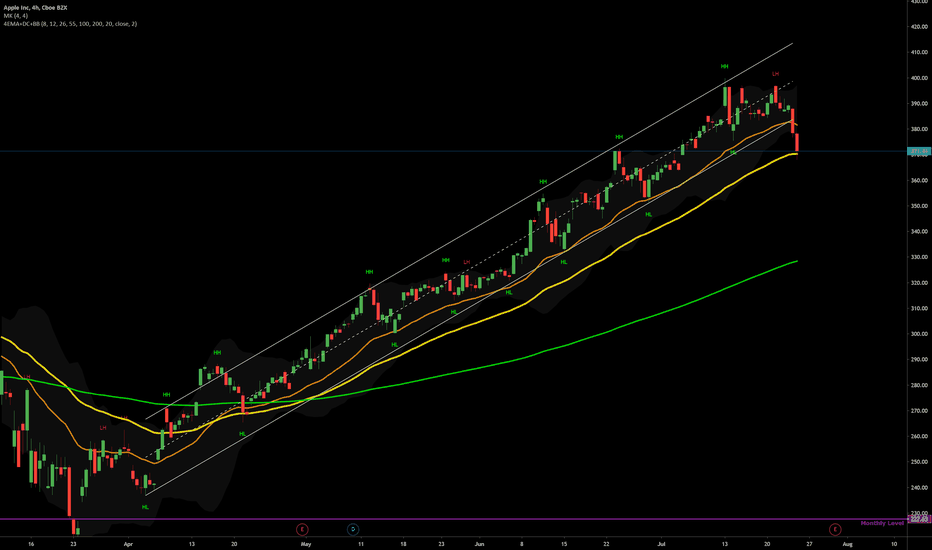Click the 400.00 price axis label
The image size is (932, 550).
tap(918, 78)
